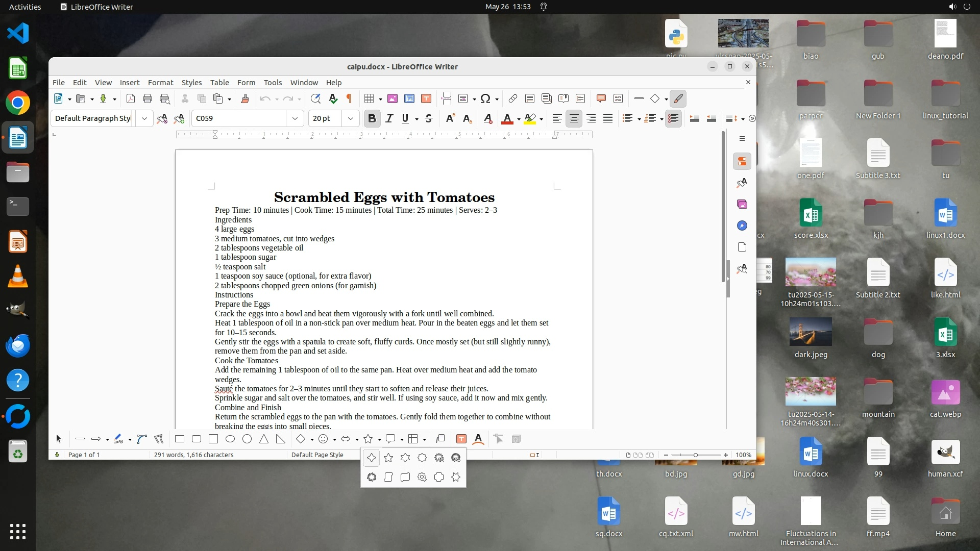Pick the 24-point star shape
The width and height of the screenshot is (980, 551).
[x=456, y=458]
